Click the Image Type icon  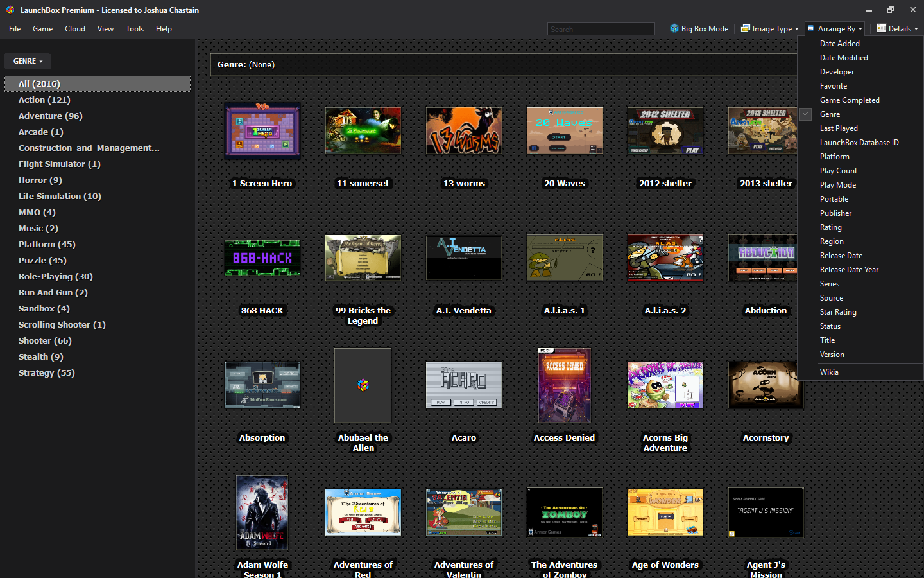pyautogui.click(x=745, y=28)
